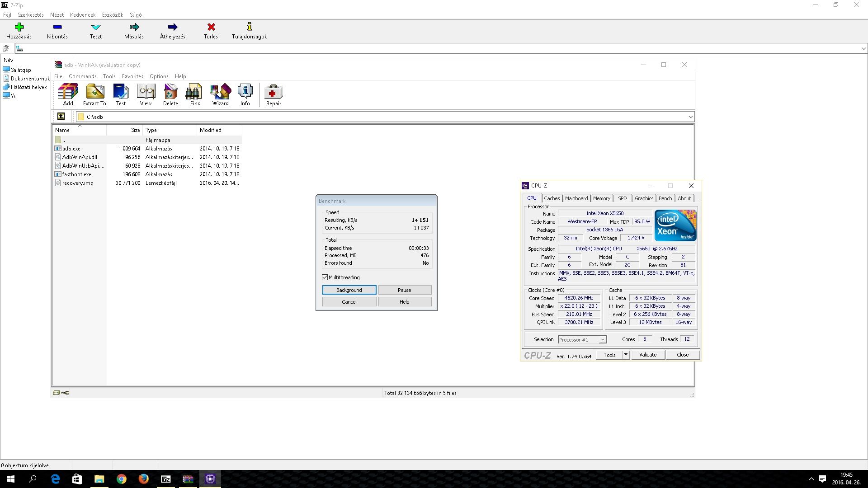Click CPU-Z Close button
The image size is (868, 488).
(683, 355)
